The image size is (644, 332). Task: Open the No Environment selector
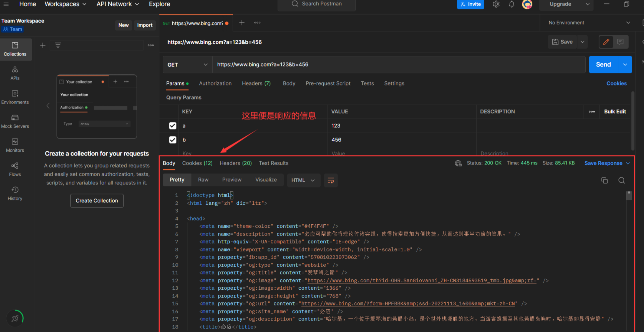(589, 23)
